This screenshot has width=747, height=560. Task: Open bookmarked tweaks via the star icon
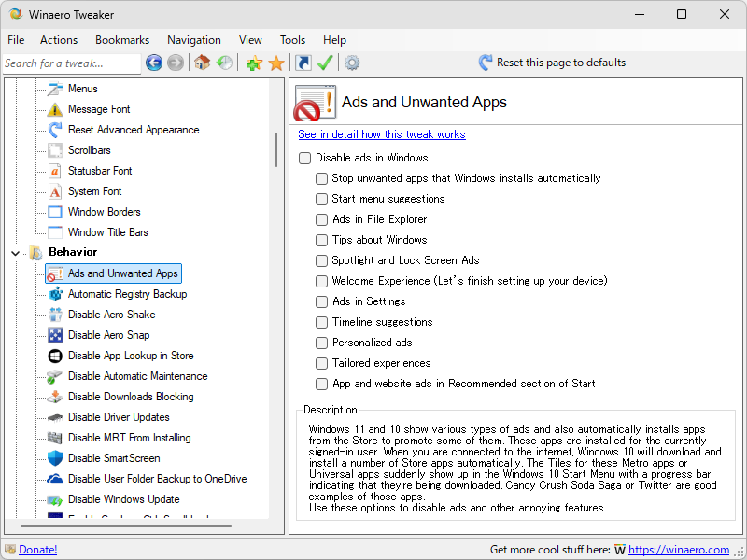click(x=275, y=63)
